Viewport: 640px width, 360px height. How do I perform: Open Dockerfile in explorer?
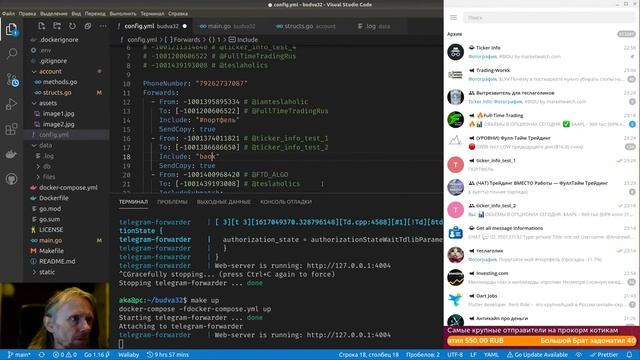(53, 198)
